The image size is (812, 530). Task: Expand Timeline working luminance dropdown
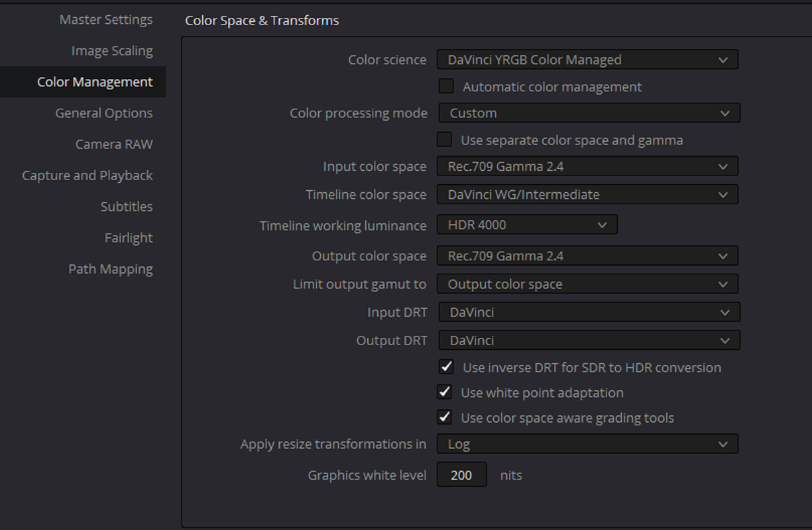pyautogui.click(x=527, y=225)
